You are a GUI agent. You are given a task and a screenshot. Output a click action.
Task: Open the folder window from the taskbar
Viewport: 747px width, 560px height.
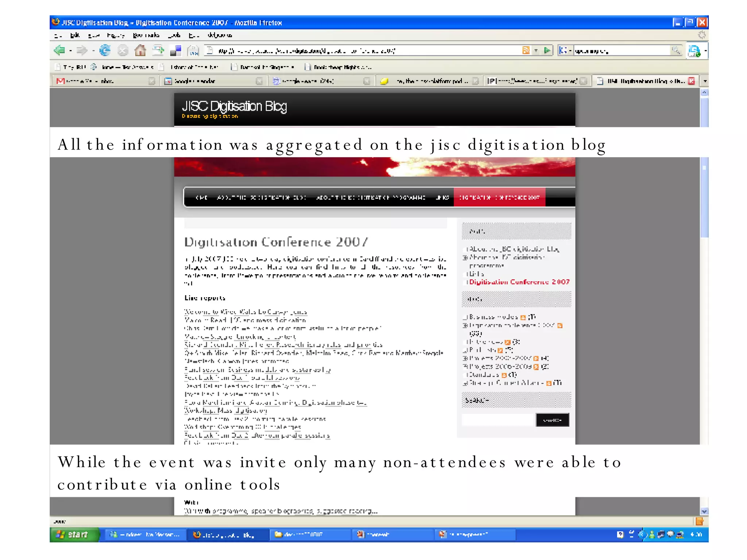tap(310, 534)
